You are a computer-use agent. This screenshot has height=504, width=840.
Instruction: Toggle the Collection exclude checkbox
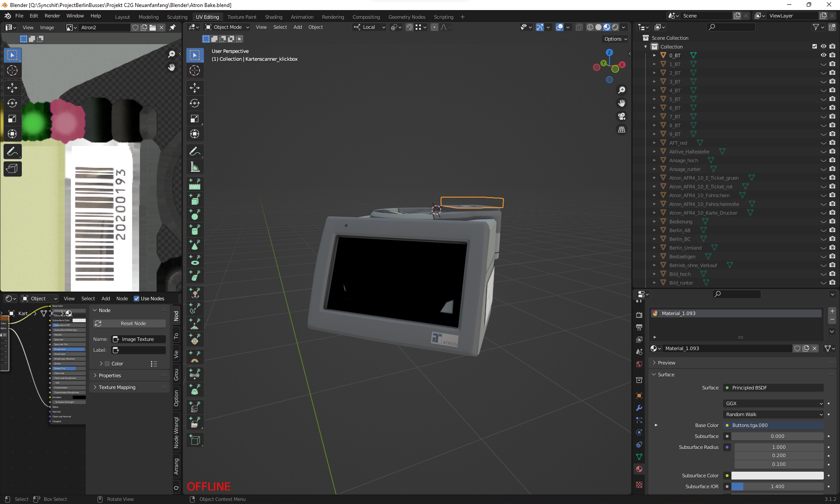[814, 46]
